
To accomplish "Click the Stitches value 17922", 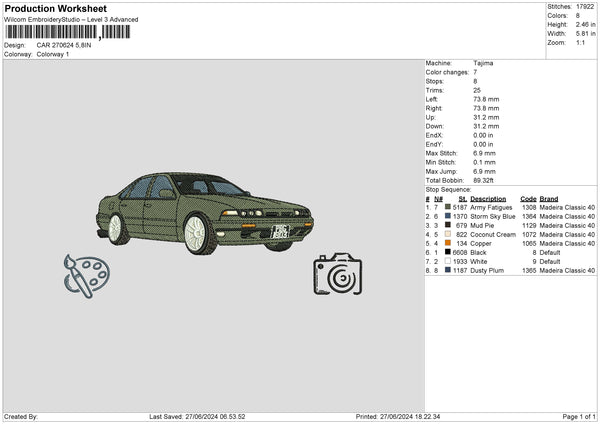I will tap(585, 7).
